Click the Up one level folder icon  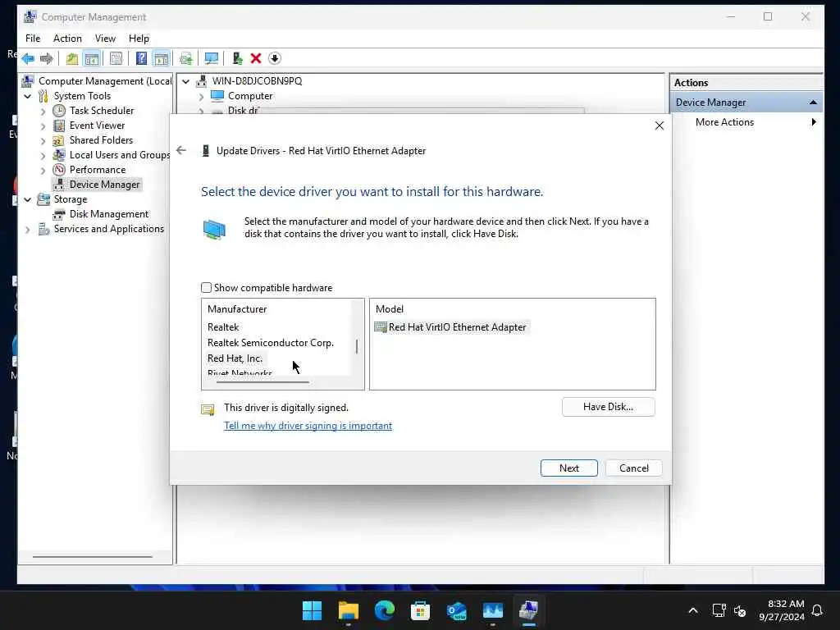coord(72,58)
